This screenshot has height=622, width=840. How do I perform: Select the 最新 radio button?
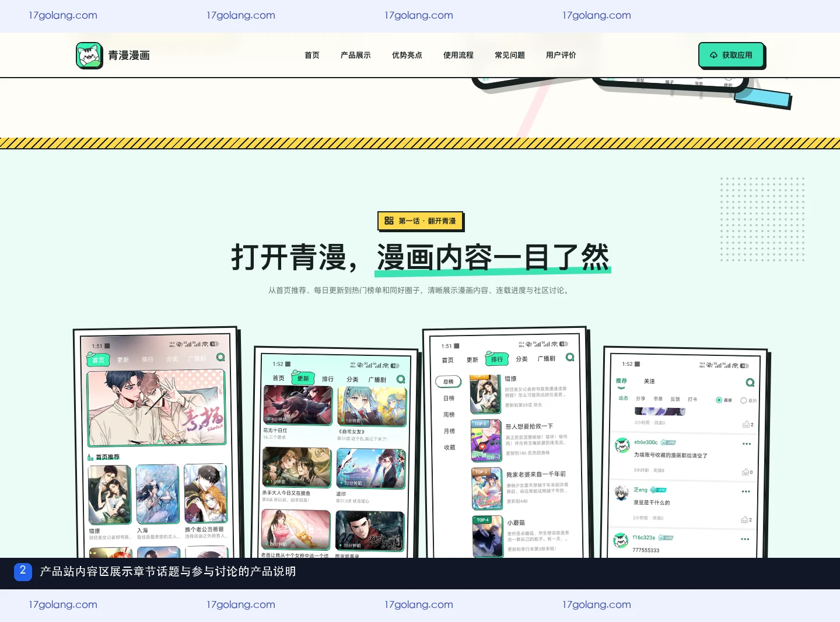719,400
